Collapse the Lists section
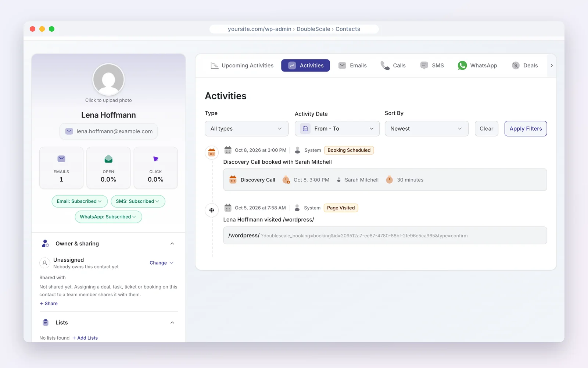 click(x=172, y=323)
